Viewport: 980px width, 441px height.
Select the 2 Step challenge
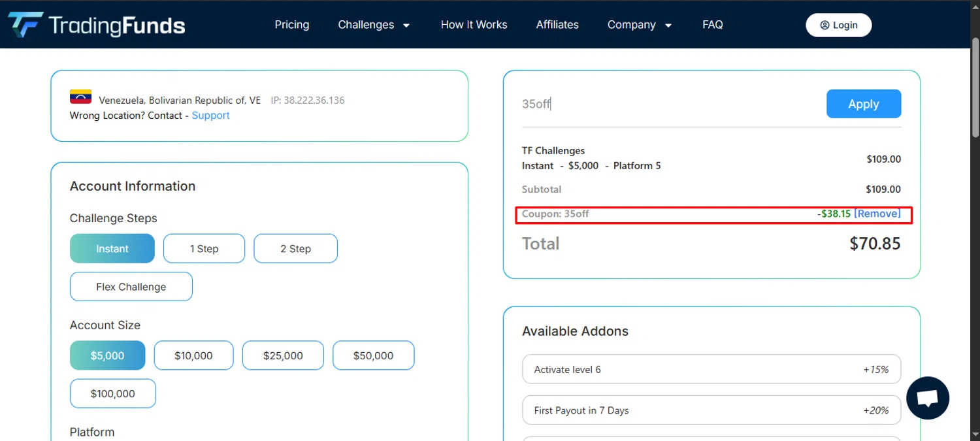click(295, 248)
